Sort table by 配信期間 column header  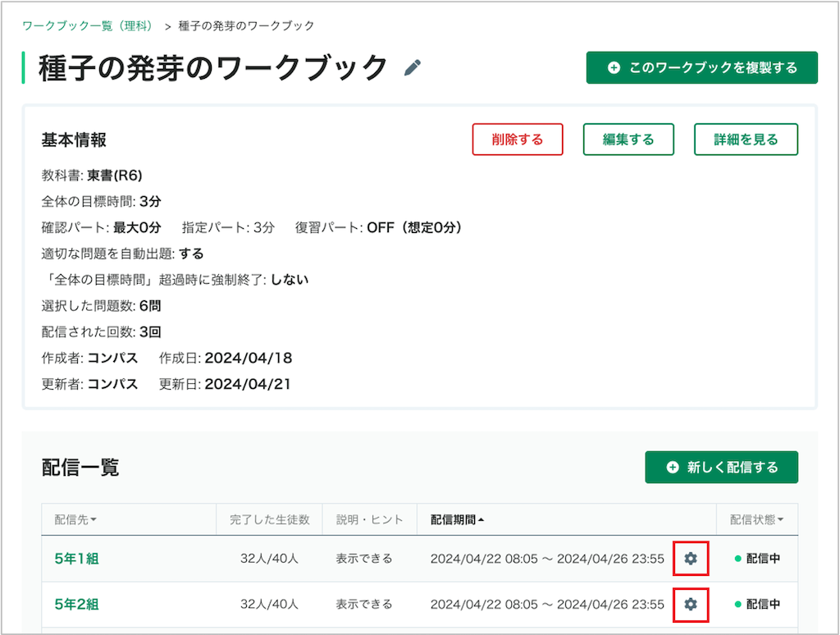(457, 519)
